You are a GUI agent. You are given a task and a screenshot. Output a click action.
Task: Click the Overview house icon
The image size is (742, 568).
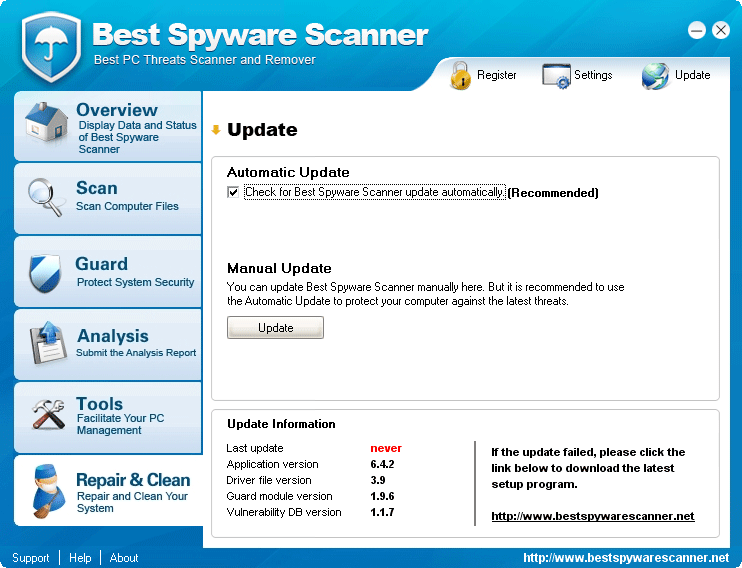point(46,122)
